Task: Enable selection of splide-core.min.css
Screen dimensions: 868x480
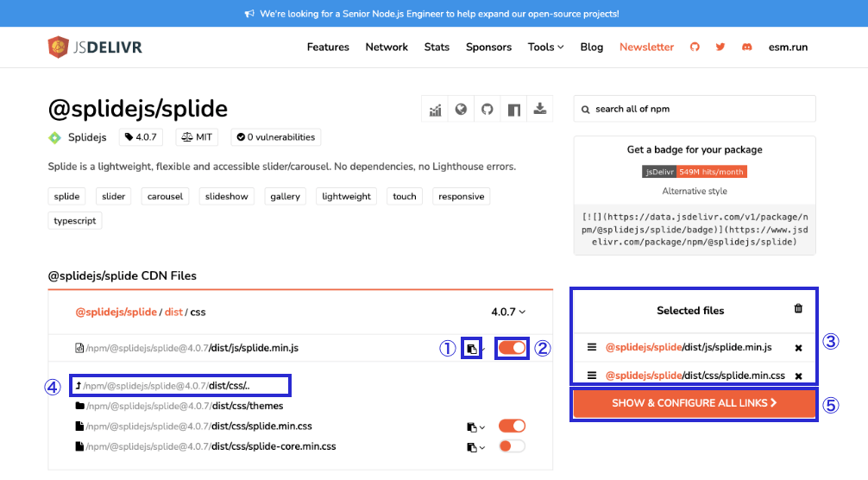Action: click(x=512, y=446)
